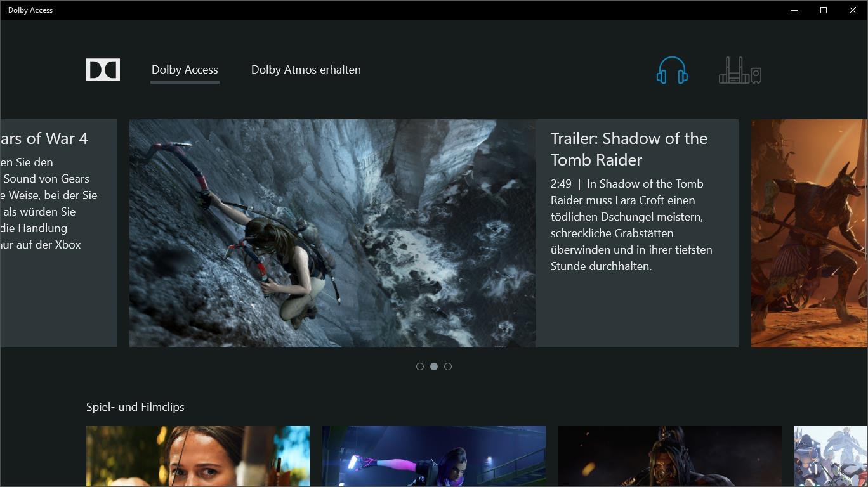Show the next carousel card with Anubis artwork
Viewport: 868px width, 487px height.
810,233
